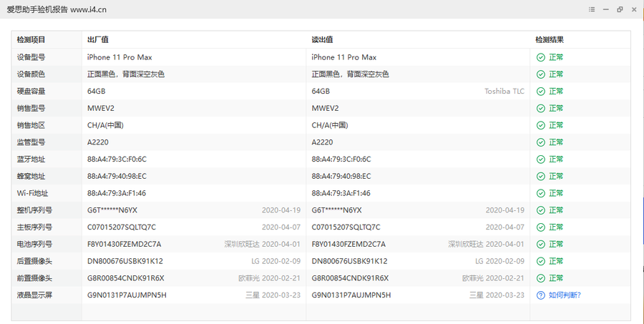Select the 销售地区 row label
Image resolution: width=644 pixels, height=324 pixels.
pos(31,125)
